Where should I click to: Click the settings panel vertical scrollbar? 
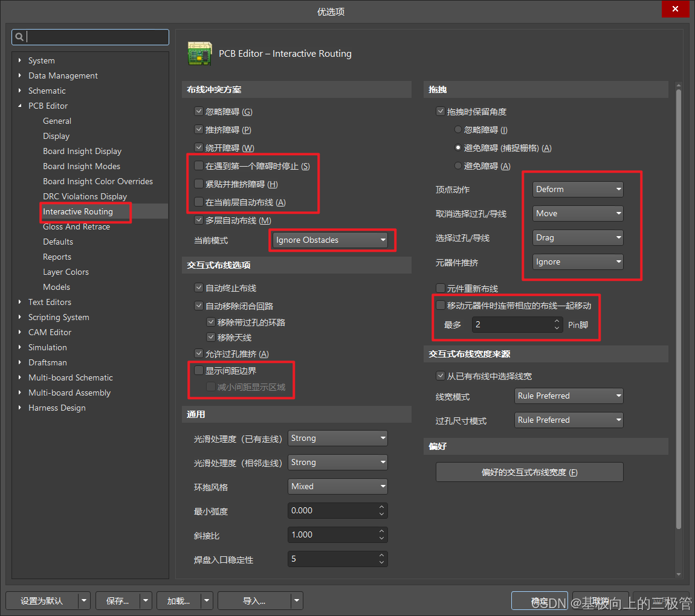click(678, 309)
